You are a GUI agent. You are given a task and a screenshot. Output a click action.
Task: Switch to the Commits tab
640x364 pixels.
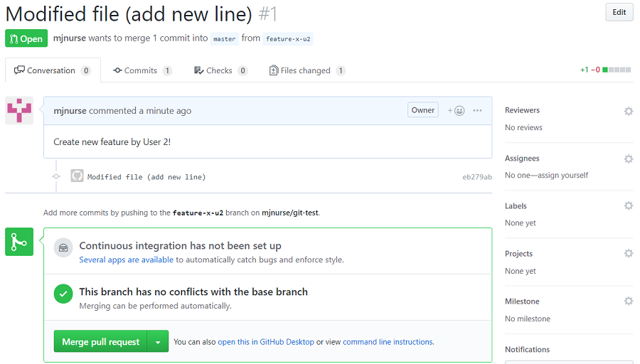(x=142, y=70)
